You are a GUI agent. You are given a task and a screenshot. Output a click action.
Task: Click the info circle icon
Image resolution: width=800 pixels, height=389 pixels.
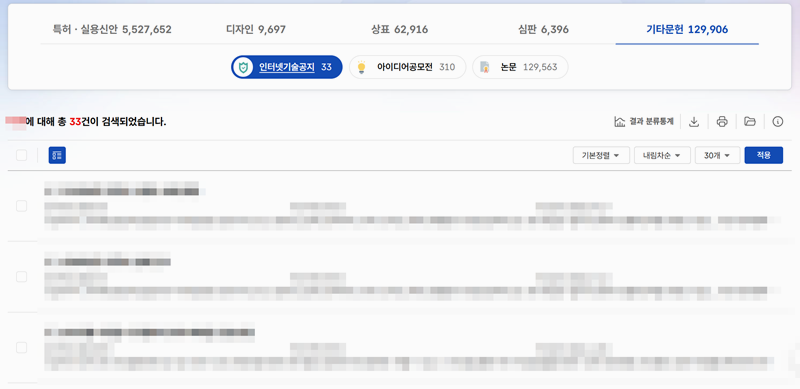778,121
